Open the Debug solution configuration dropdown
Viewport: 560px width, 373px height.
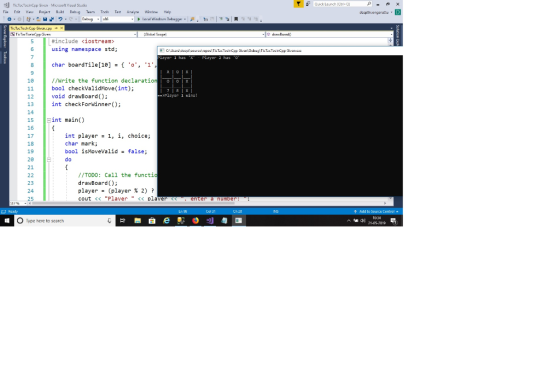[90, 19]
